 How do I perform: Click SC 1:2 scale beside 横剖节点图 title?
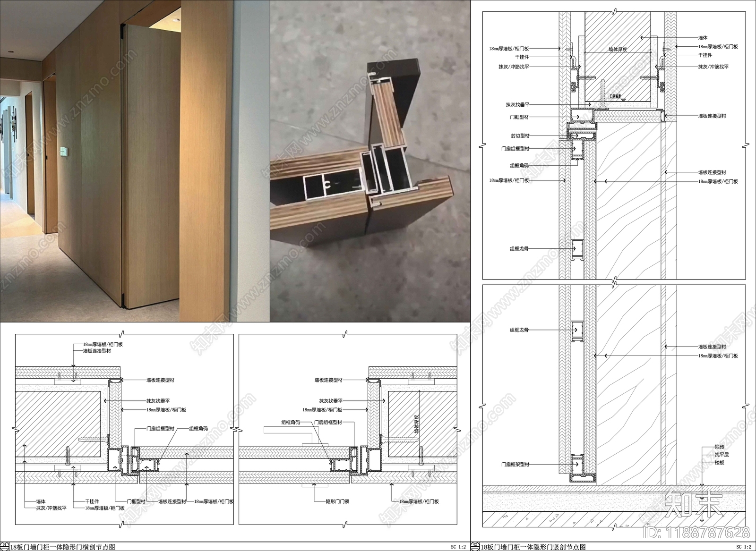point(458,547)
